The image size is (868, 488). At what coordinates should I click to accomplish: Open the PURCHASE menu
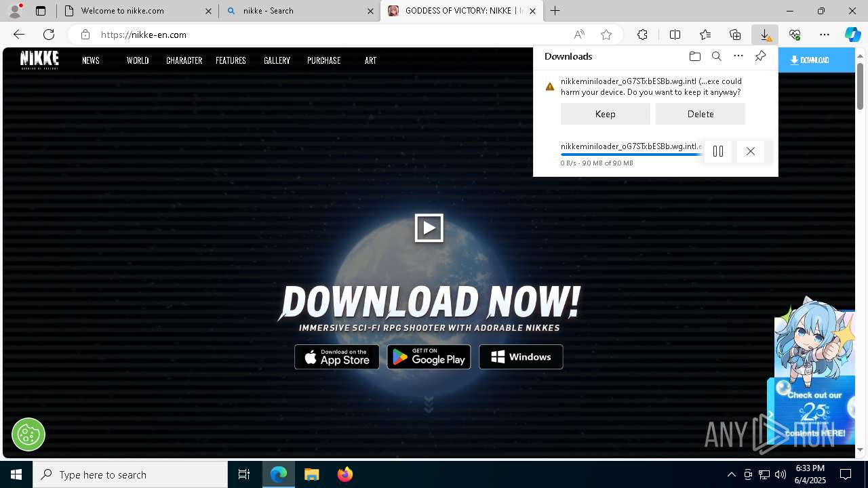point(324,60)
